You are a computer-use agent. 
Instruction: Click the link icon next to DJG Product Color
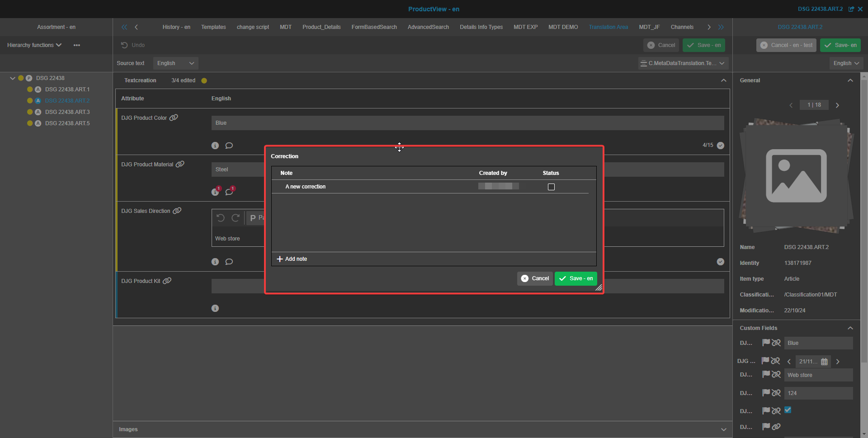click(x=174, y=118)
